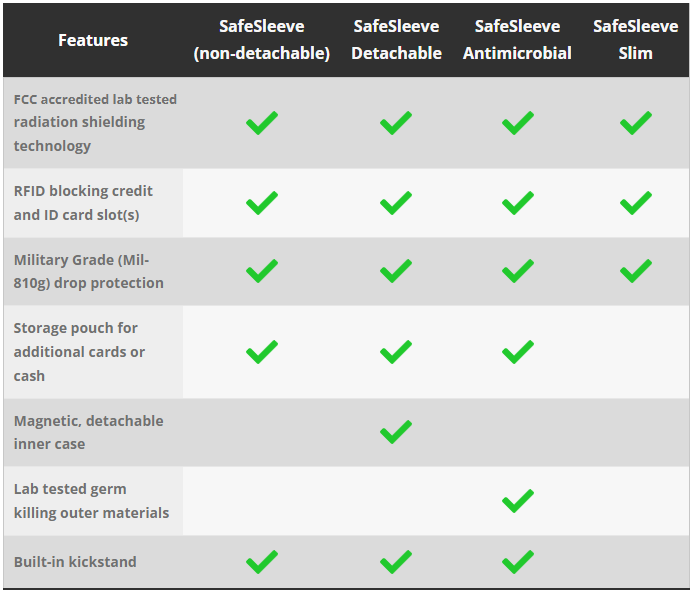Screen dimensions: 694x594
Task: Click the Features header cell
Action: tap(93, 40)
